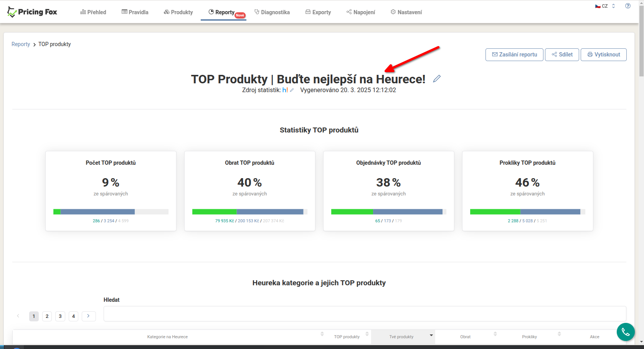
Task: Click the '2 288 / 5 028 / 5 251' text
Action: click(x=528, y=221)
